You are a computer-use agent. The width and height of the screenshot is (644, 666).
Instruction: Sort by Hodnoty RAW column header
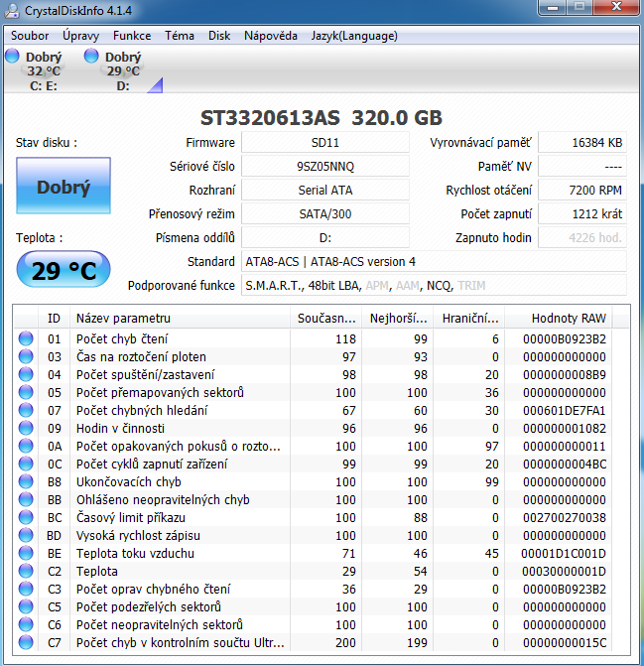click(558, 319)
